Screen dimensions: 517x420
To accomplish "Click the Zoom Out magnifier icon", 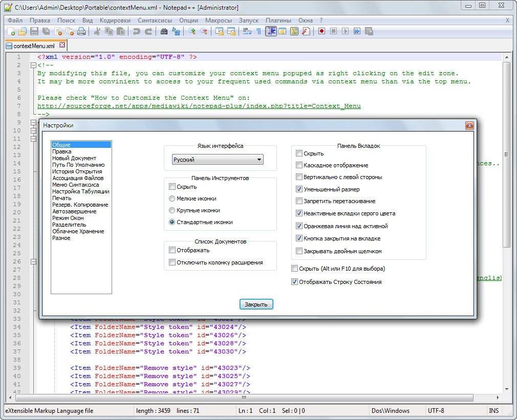I will 204,32.
